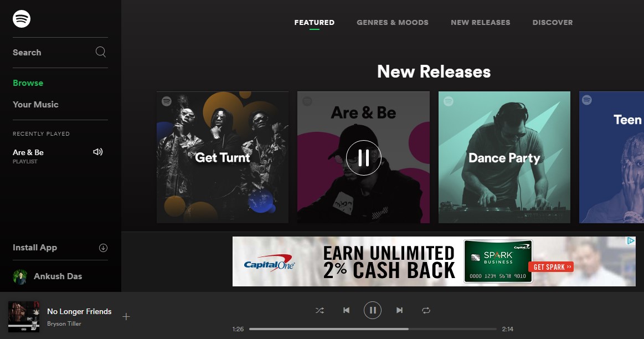Click the No Longer Friends song title
This screenshot has width=644, height=339.
tap(79, 311)
